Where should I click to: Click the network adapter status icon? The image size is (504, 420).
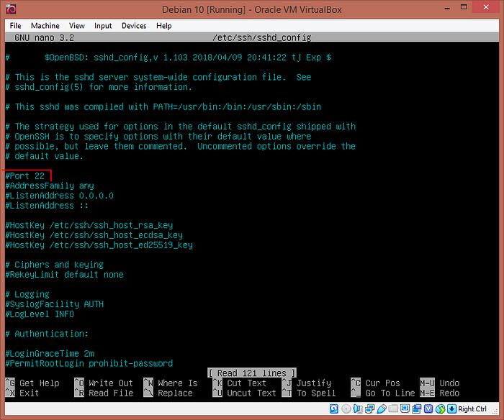click(x=369, y=408)
